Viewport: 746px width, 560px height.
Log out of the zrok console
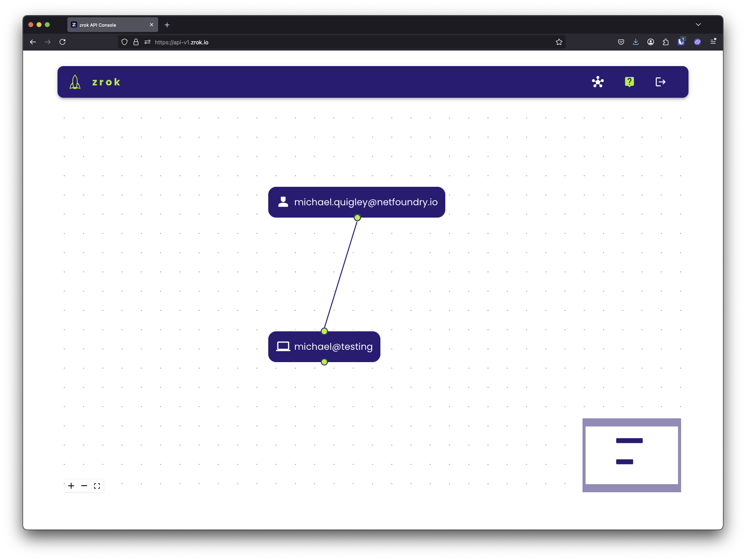[x=661, y=82]
